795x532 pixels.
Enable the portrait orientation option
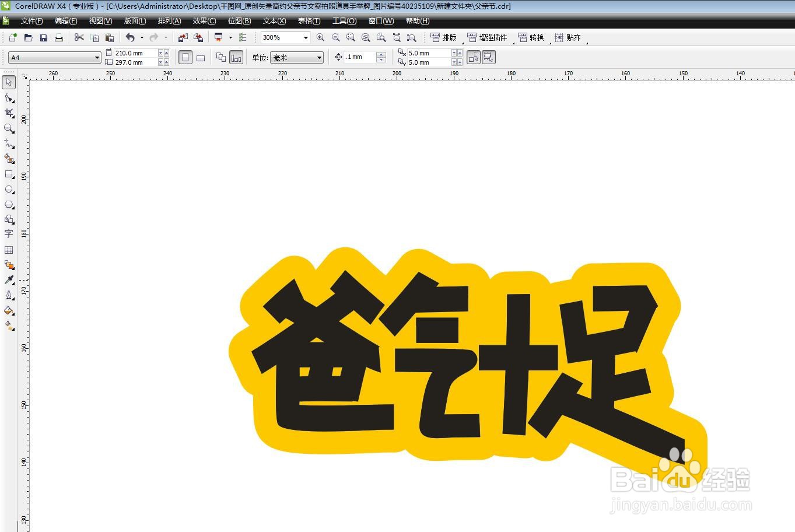[x=185, y=57]
